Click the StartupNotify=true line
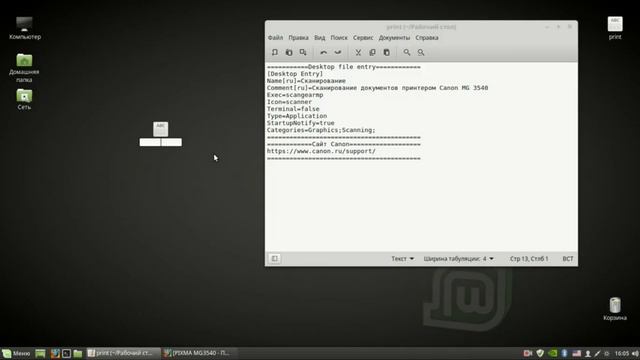The width and height of the screenshot is (640, 360). [x=300, y=123]
